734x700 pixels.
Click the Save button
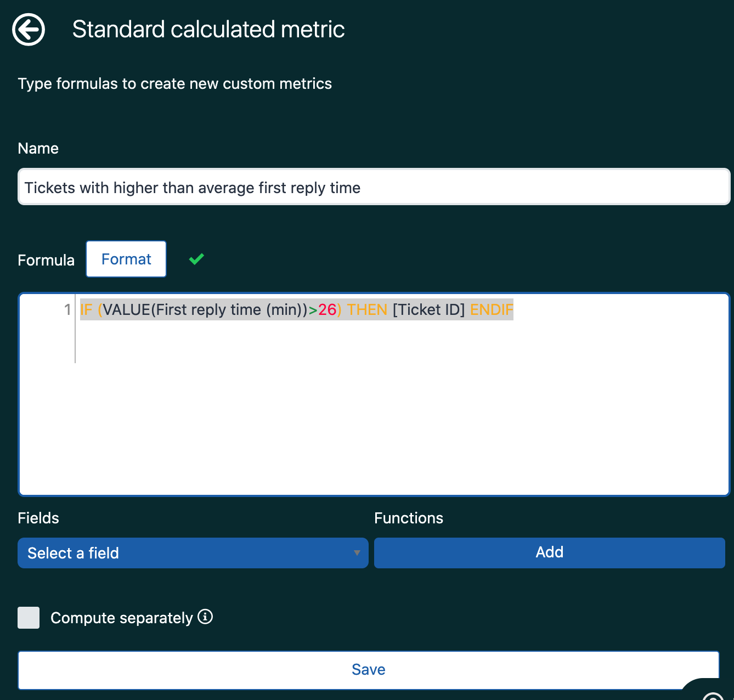point(369,670)
